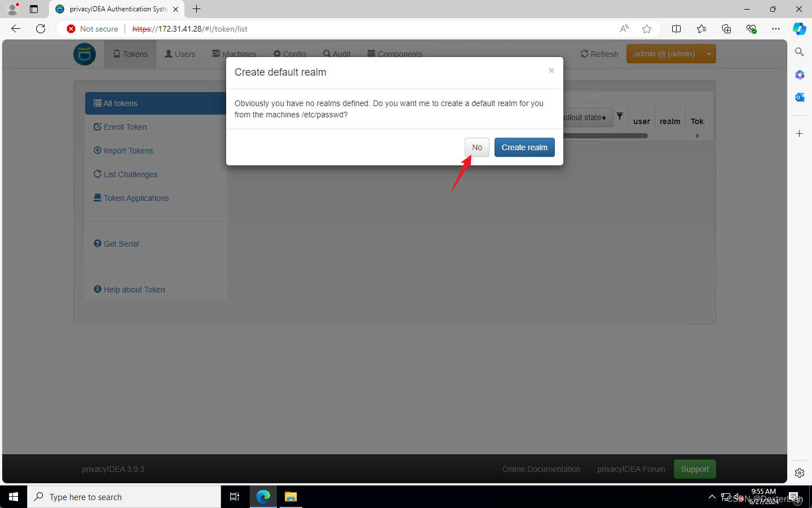
Task: Click the table horizontal scrollbar
Action: point(606,135)
